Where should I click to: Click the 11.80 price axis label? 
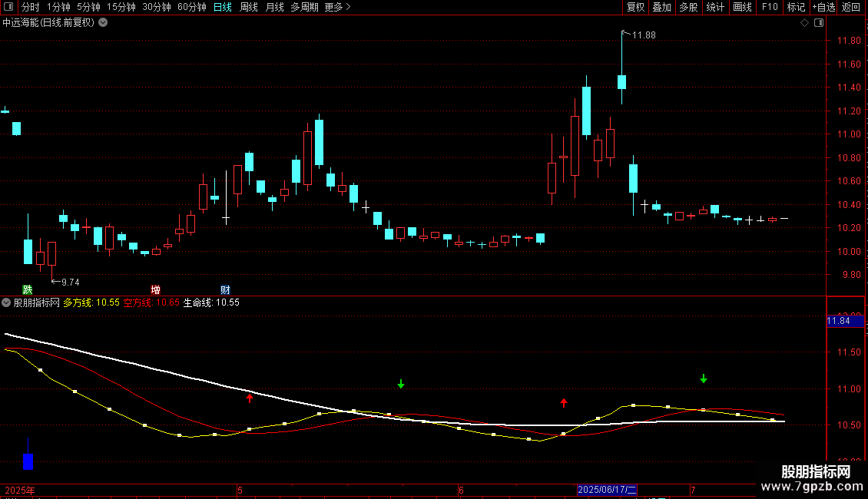pyautogui.click(x=849, y=41)
